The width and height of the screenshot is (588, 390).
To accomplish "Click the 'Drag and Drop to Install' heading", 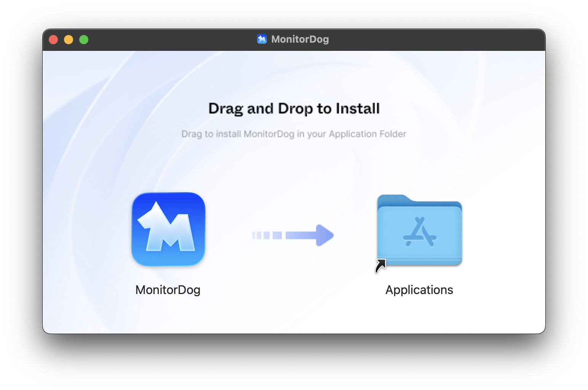I will pos(294,109).
